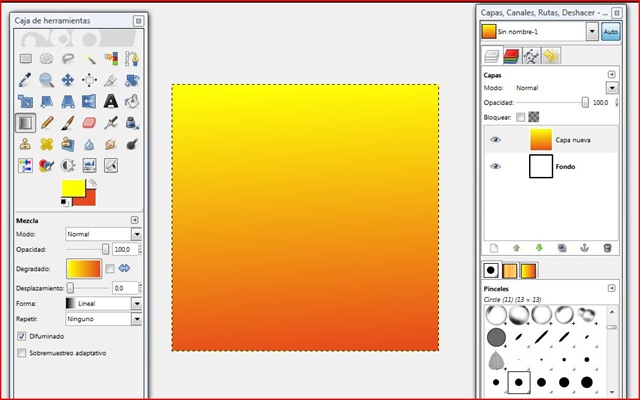The image size is (640, 400).
Task: Select the Heal tool
Action: tap(47, 144)
